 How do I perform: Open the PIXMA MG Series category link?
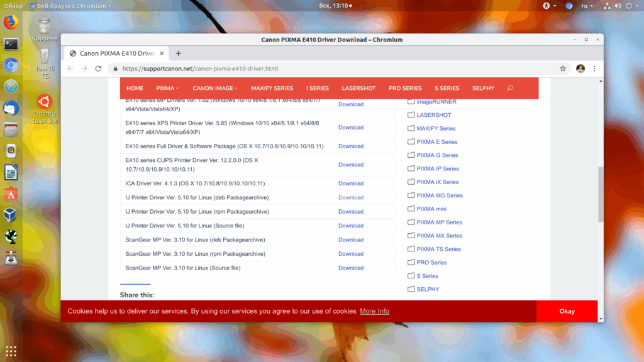(x=440, y=195)
